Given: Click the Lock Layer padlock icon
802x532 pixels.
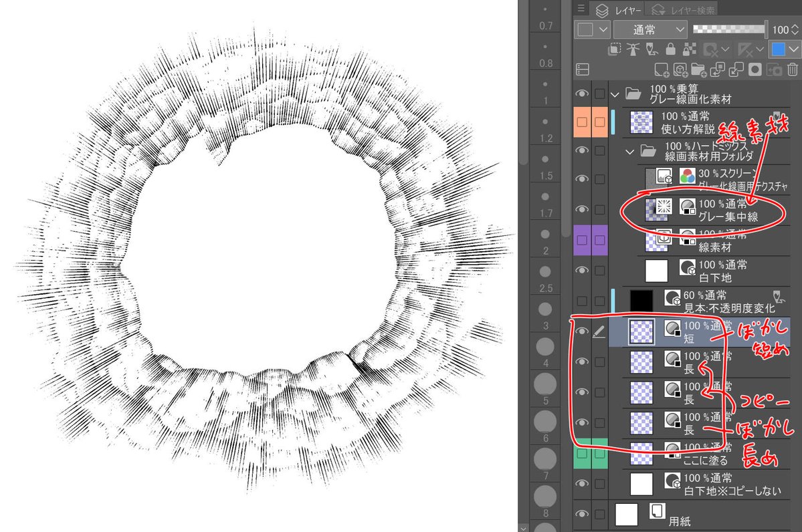Looking at the screenshot, I should pyautogui.click(x=670, y=49).
